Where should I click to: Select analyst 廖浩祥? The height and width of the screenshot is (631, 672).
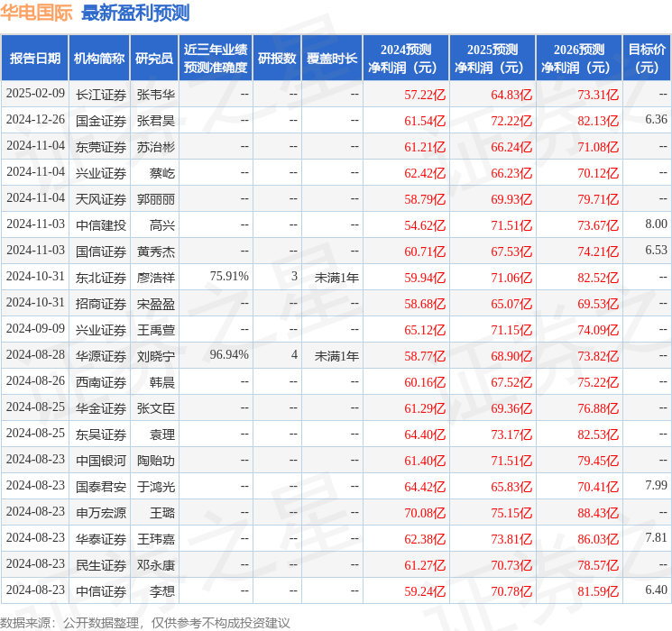pos(156,278)
